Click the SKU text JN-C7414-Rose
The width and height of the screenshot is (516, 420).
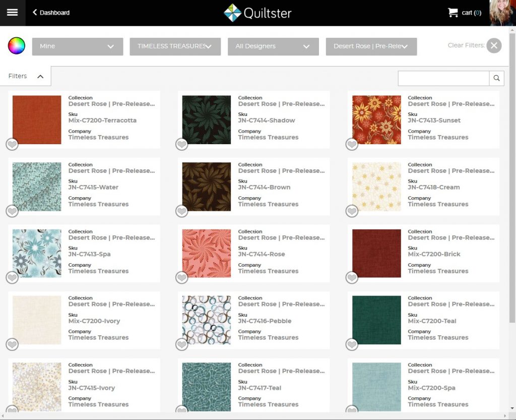(262, 254)
